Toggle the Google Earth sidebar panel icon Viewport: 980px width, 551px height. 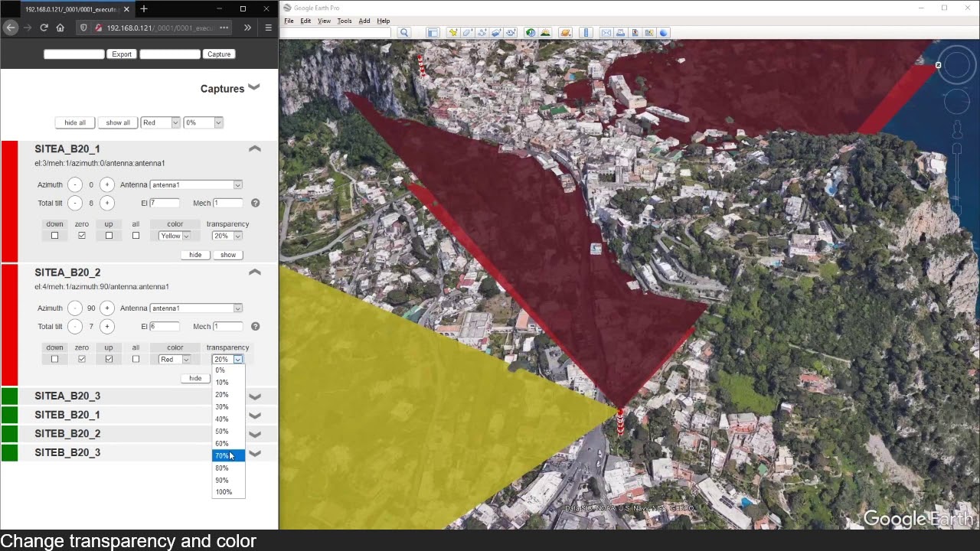point(433,32)
